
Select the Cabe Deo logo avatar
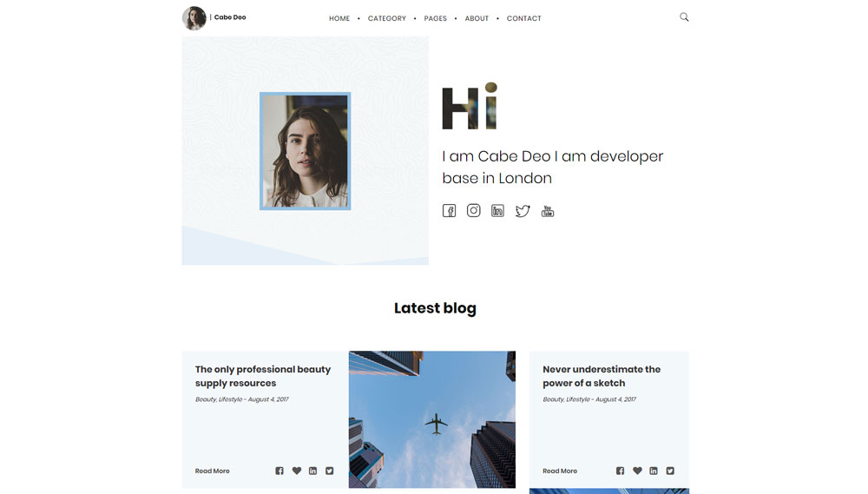[x=194, y=17]
